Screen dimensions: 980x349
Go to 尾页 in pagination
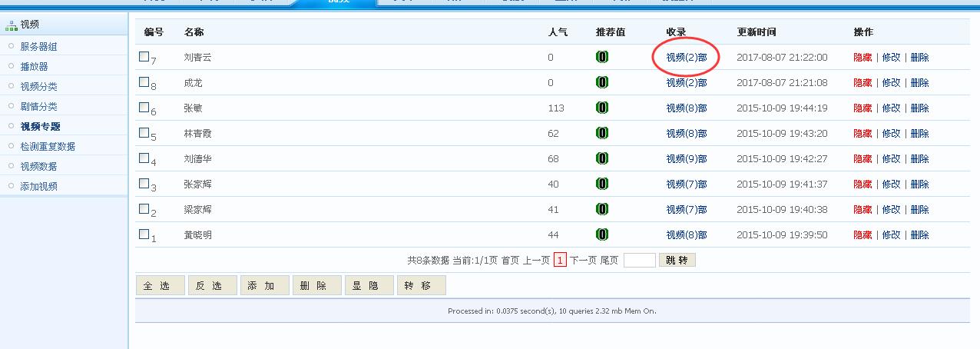(609, 261)
